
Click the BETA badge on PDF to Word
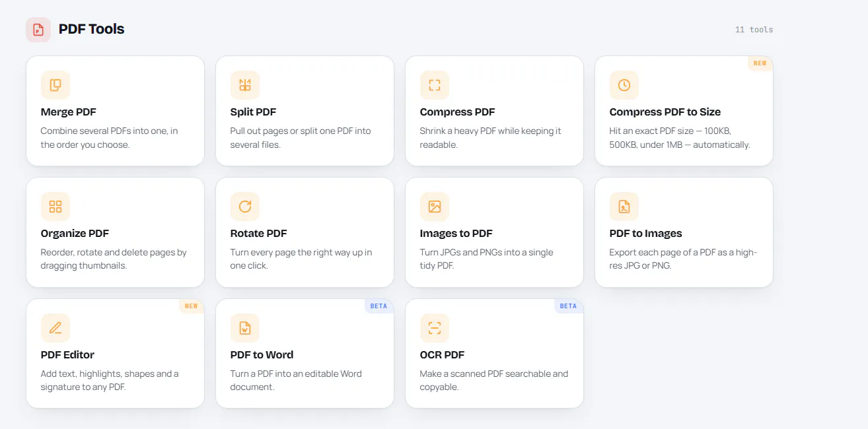[x=379, y=306]
